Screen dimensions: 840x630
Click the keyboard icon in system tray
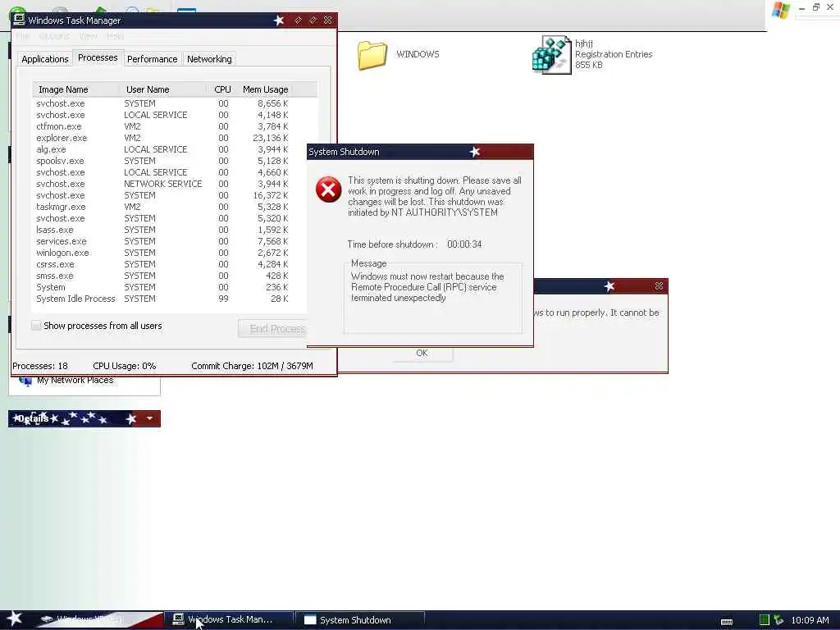click(727, 621)
